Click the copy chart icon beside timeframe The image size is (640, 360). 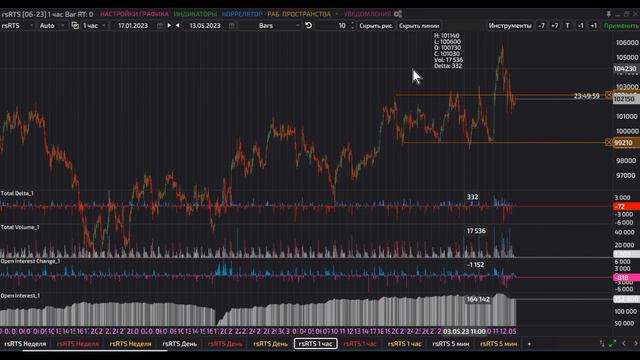(x=75, y=25)
